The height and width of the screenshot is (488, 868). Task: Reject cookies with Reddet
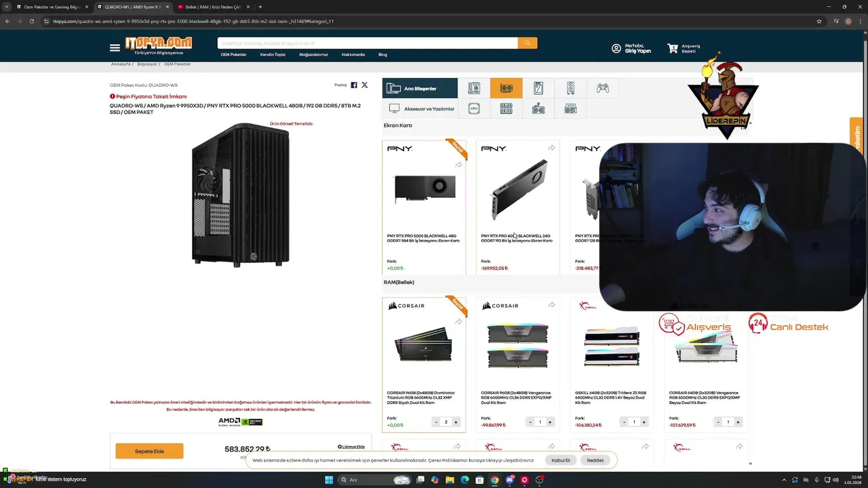tap(595, 460)
